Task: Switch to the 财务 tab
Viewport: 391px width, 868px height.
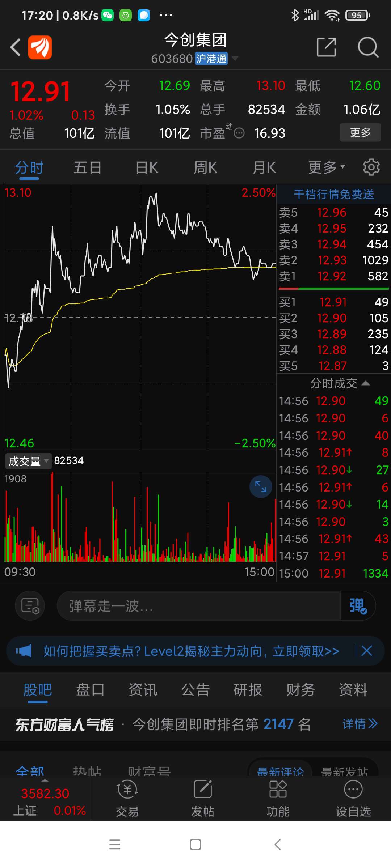Action: tap(300, 690)
